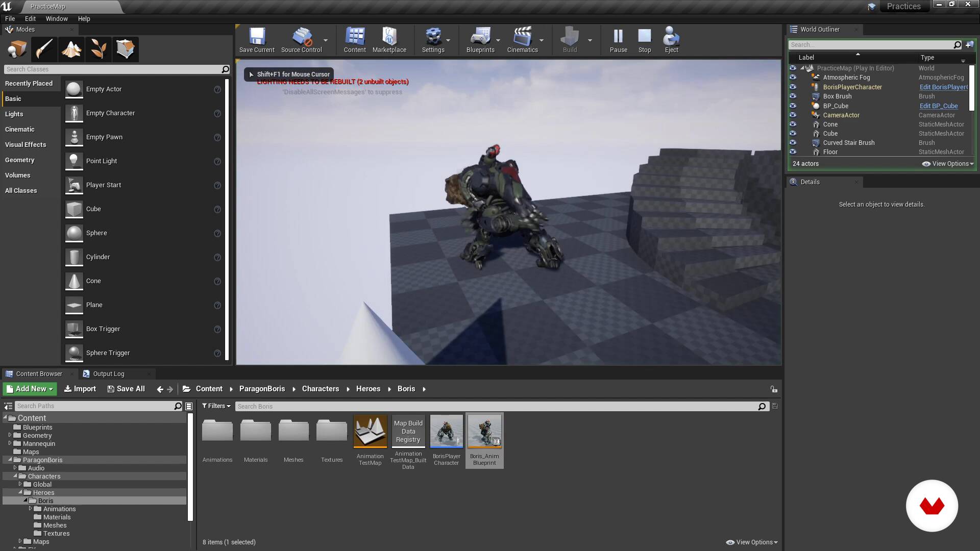Viewport: 980px width, 551px height.
Task: Open the Marketplace toolbar icon
Action: click(x=389, y=37)
